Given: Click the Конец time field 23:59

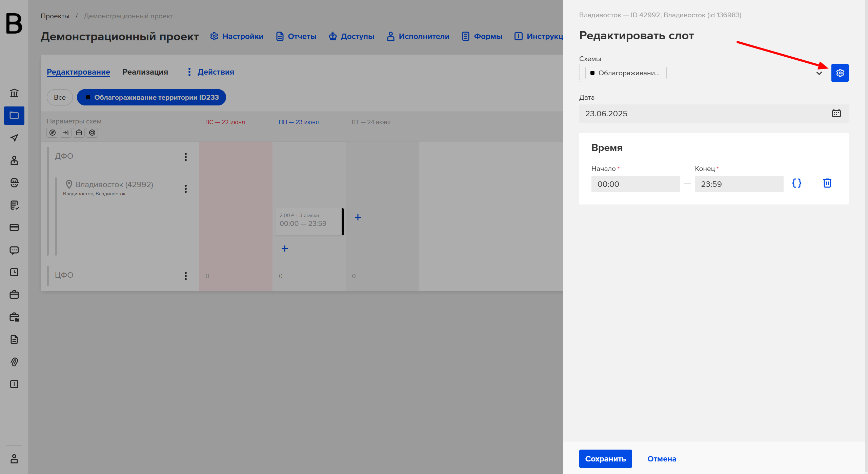Looking at the screenshot, I should (739, 184).
